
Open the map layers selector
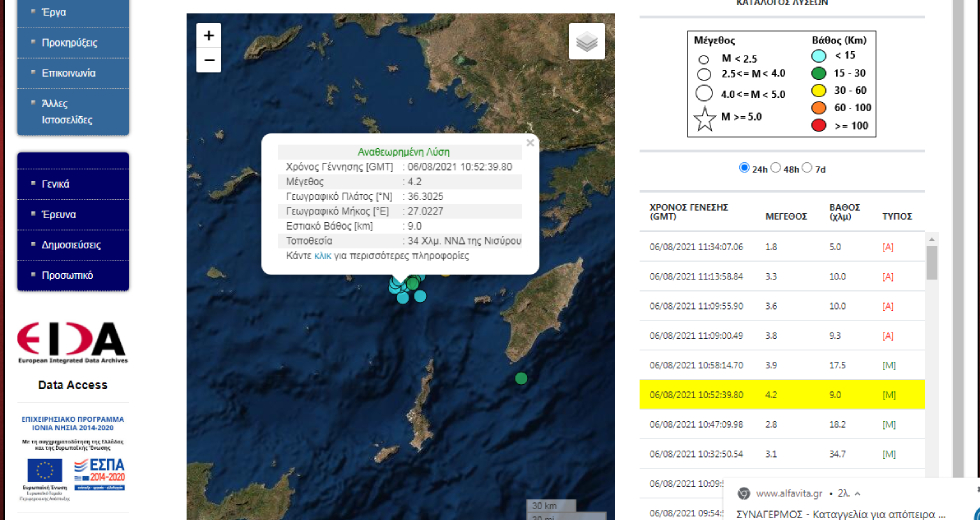tap(587, 41)
